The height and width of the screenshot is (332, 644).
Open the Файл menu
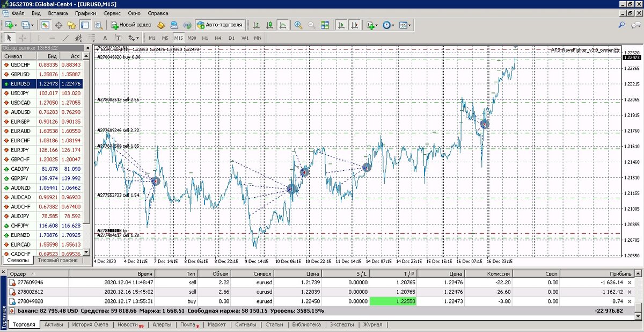[x=17, y=13]
